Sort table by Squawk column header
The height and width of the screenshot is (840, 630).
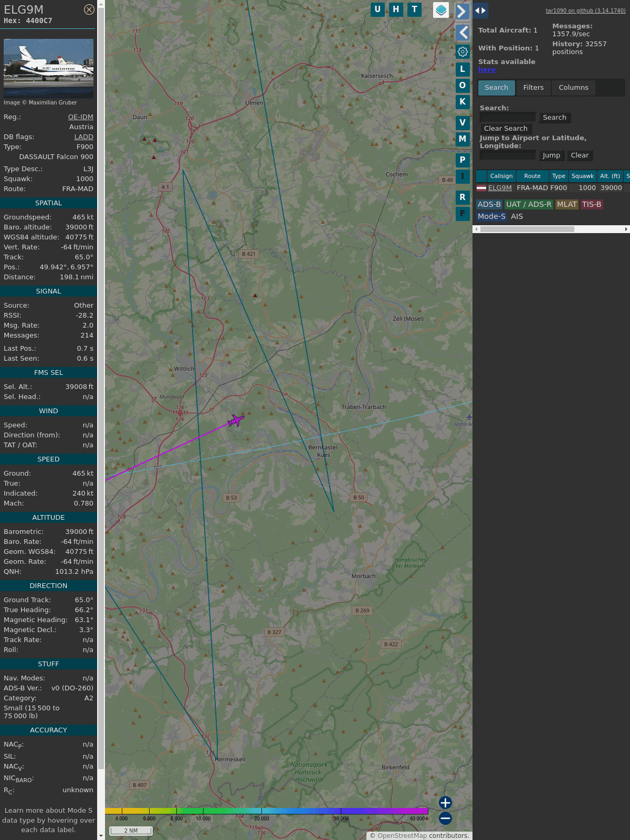pyautogui.click(x=583, y=176)
